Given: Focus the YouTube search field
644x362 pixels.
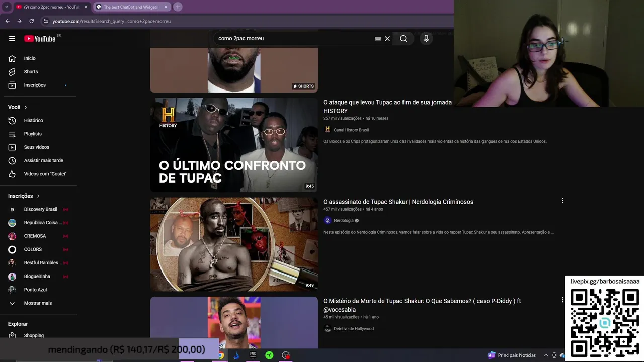Looking at the screenshot, I should coord(294,39).
